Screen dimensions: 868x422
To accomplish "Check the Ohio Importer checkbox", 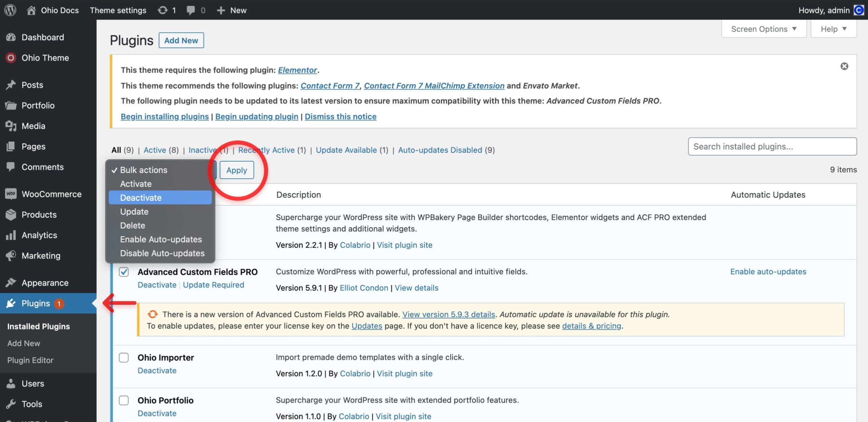I will (124, 358).
